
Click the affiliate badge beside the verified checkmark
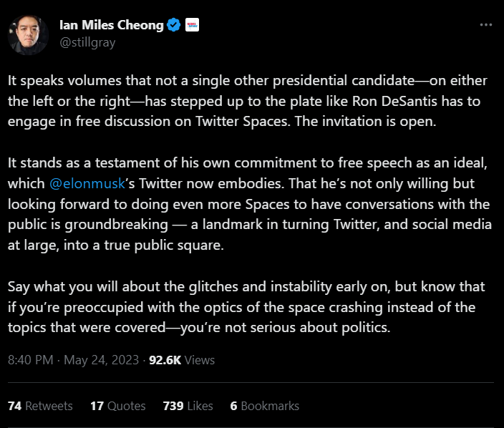click(x=191, y=26)
